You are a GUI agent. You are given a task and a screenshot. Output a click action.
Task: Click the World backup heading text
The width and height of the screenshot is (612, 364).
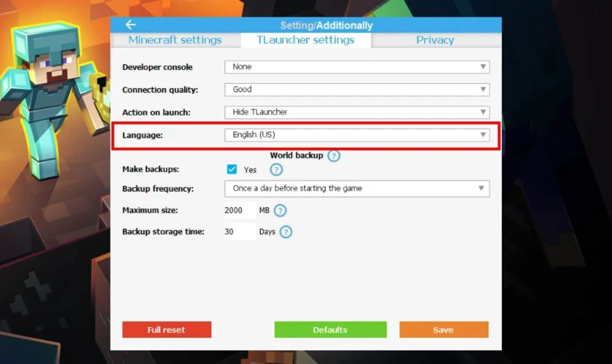coord(297,155)
